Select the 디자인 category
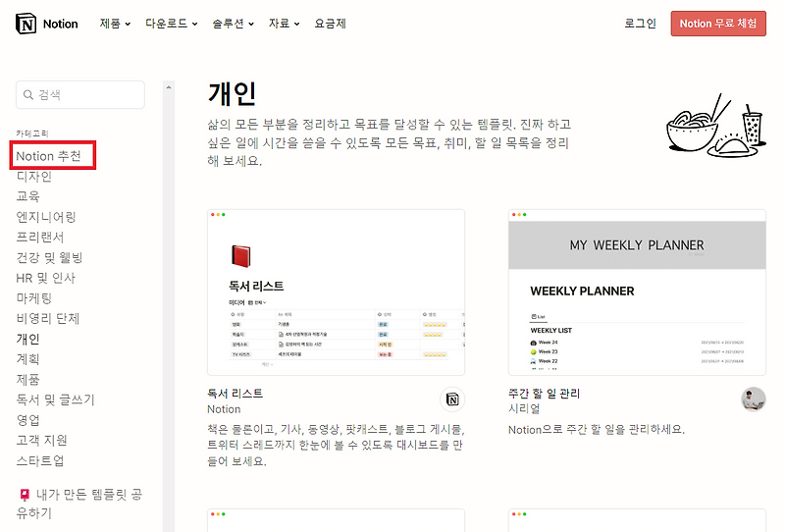 (34, 177)
